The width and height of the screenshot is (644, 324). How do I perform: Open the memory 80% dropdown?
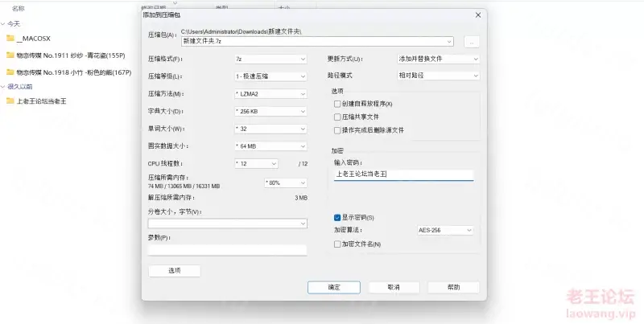[x=286, y=183]
